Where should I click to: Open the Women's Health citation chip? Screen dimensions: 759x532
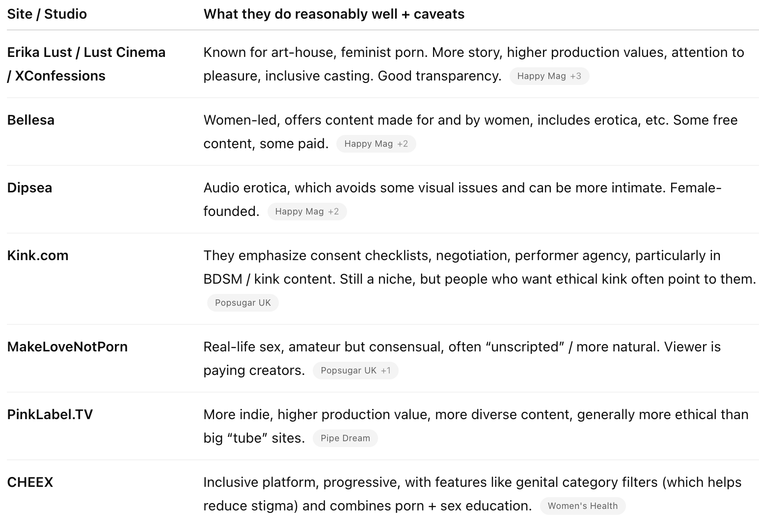582,506
